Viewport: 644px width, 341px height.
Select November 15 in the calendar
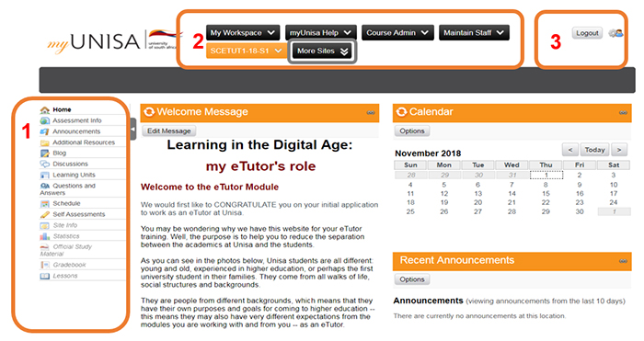(x=546, y=194)
